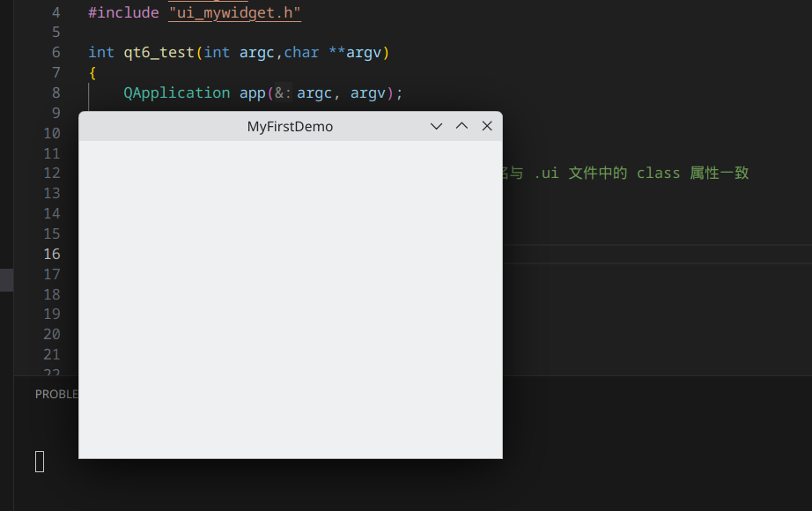Click the opening brace on line 7
The width and height of the screenshot is (812, 511).
pos(92,73)
